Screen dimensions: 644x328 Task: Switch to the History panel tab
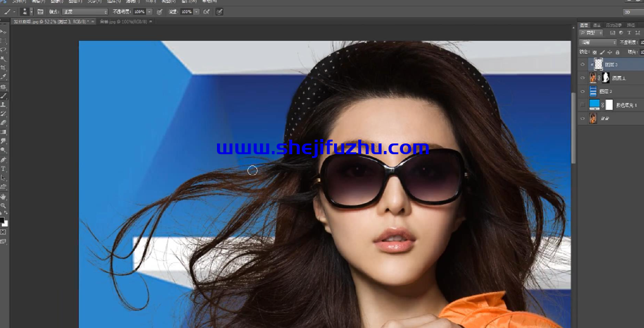click(x=614, y=25)
